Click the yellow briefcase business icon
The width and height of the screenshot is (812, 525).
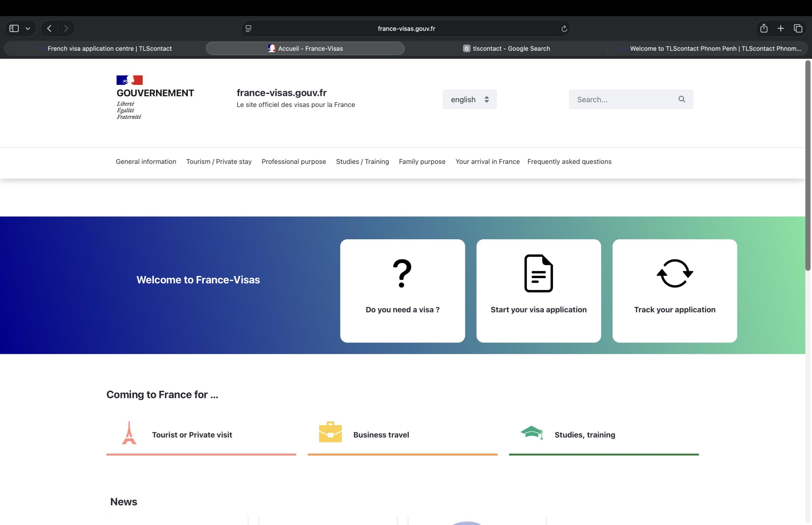pyautogui.click(x=330, y=432)
